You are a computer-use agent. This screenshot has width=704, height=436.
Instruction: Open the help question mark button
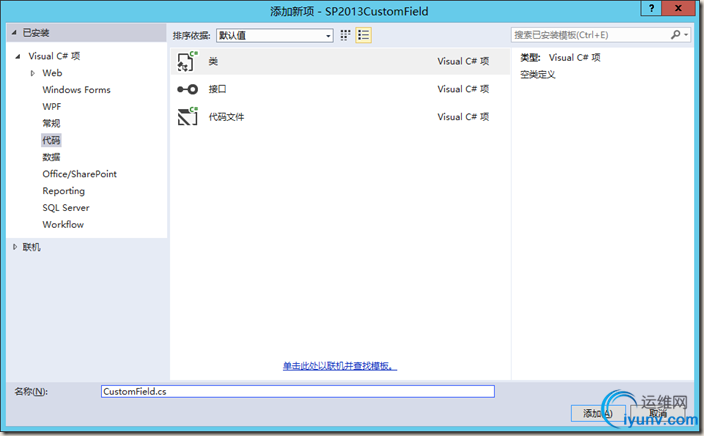click(651, 8)
